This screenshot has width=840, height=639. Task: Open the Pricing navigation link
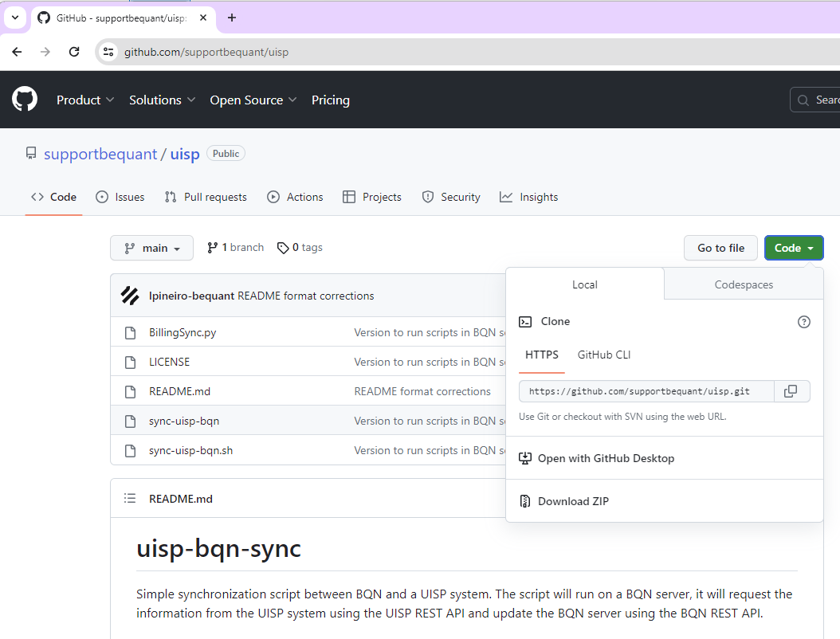[331, 100]
